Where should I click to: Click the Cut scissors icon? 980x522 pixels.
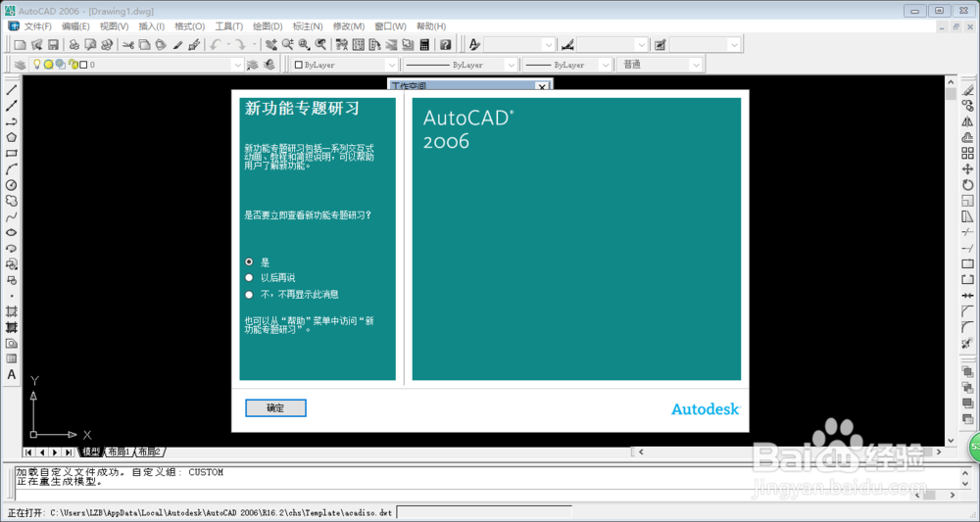pyautogui.click(x=128, y=44)
